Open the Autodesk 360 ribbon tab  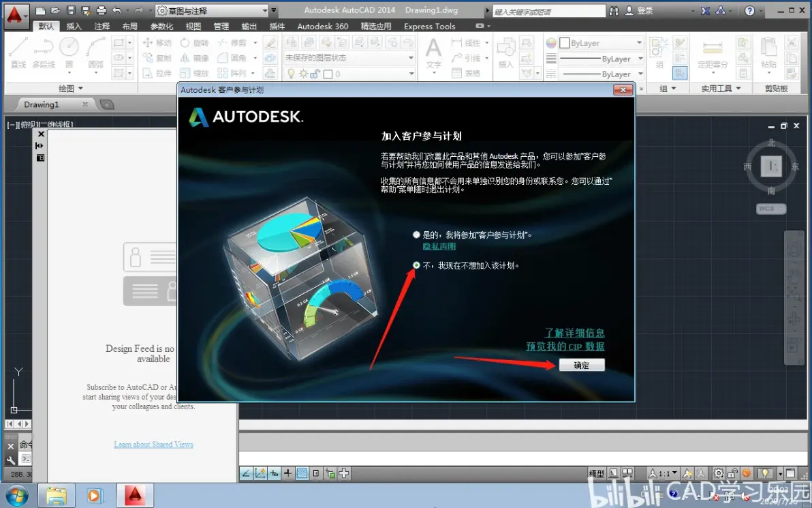coord(323,26)
